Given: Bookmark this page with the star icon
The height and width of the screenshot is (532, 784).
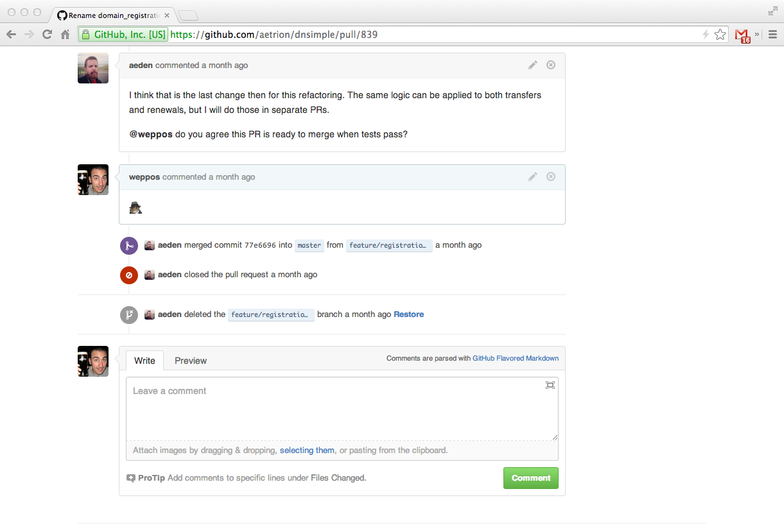Looking at the screenshot, I should tap(720, 35).
